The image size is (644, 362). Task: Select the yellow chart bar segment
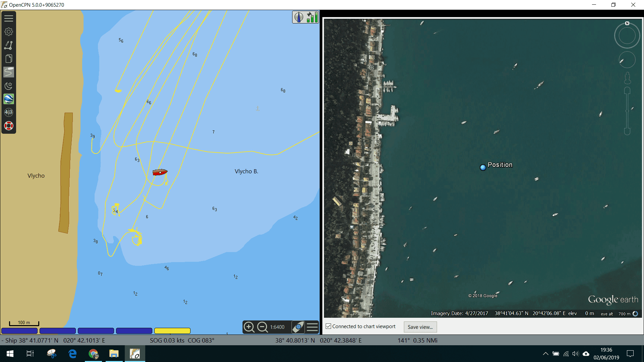pyautogui.click(x=172, y=331)
